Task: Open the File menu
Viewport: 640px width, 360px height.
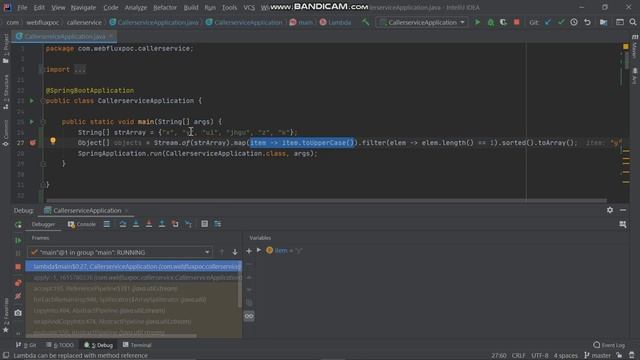Action: click(x=22, y=7)
